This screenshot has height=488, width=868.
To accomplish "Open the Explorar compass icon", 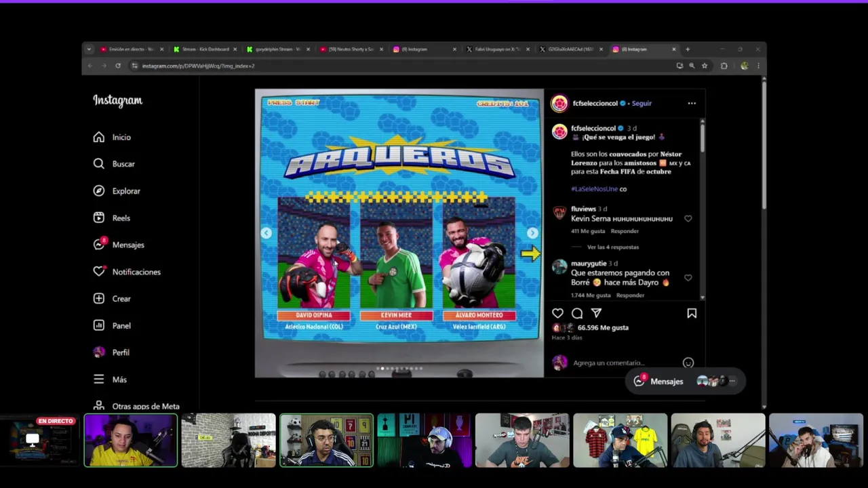I will (x=99, y=190).
